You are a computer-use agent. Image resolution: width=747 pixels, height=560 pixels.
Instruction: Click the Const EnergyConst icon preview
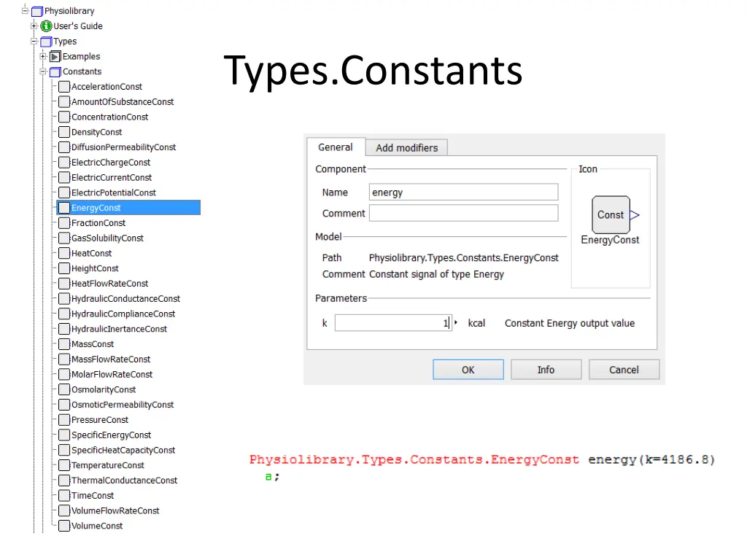[615, 215]
